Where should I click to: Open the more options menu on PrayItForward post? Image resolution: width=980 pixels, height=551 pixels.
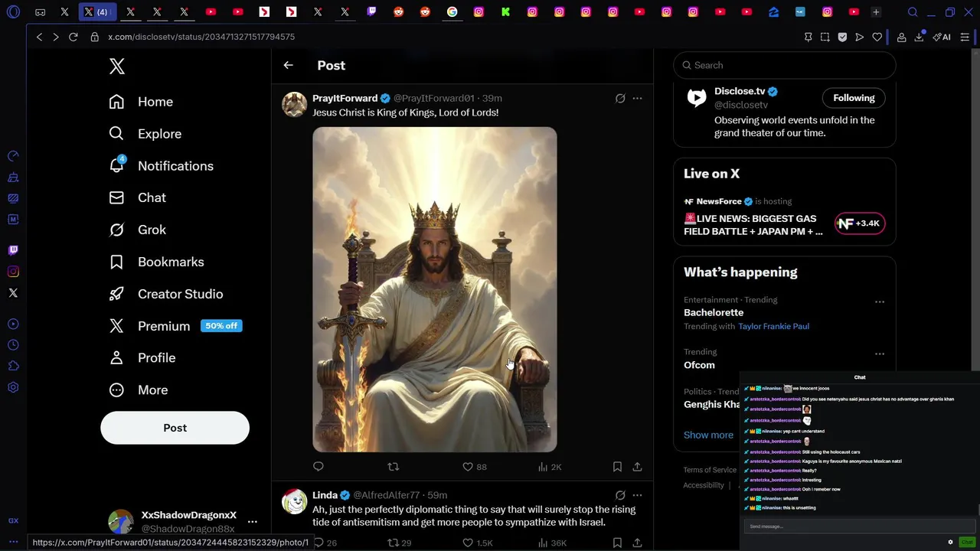point(637,98)
